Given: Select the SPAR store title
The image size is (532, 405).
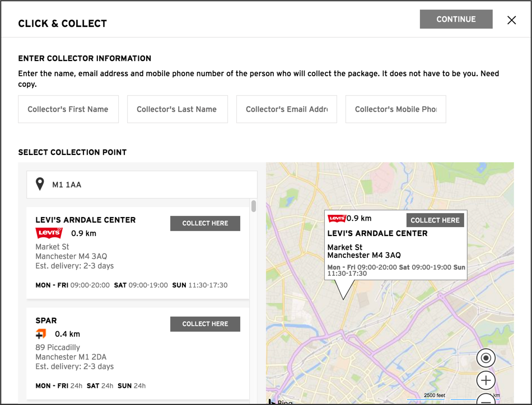Looking at the screenshot, I should 46,321.
